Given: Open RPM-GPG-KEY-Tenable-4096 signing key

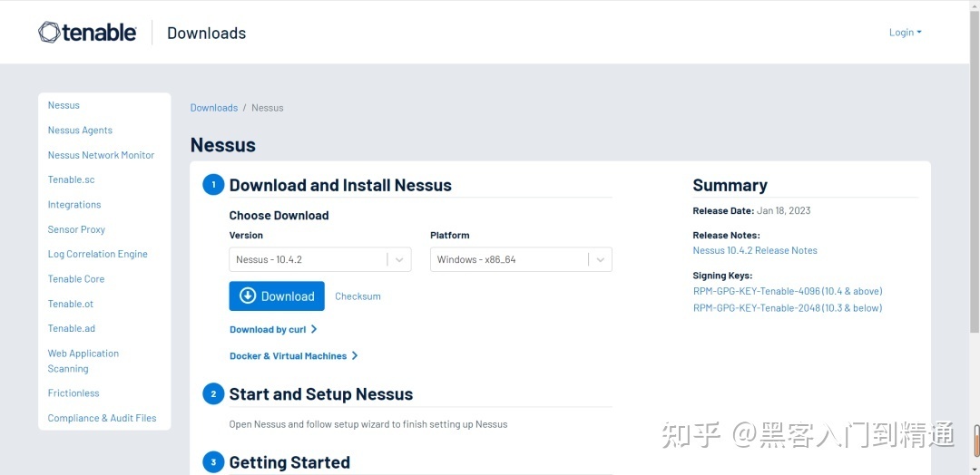Looking at the screenshot, I should point(788,292).
